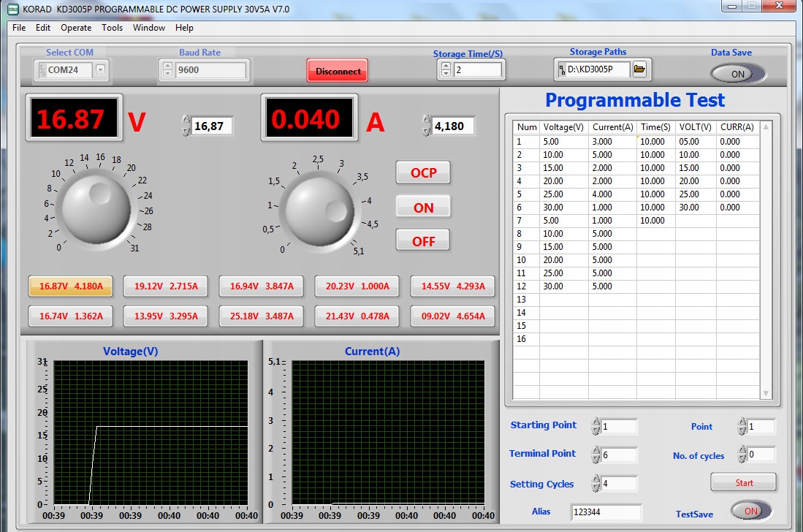The image size is (803, 532).
Task: Click the Storage Time stepper arrows
Action: [446, 70]
